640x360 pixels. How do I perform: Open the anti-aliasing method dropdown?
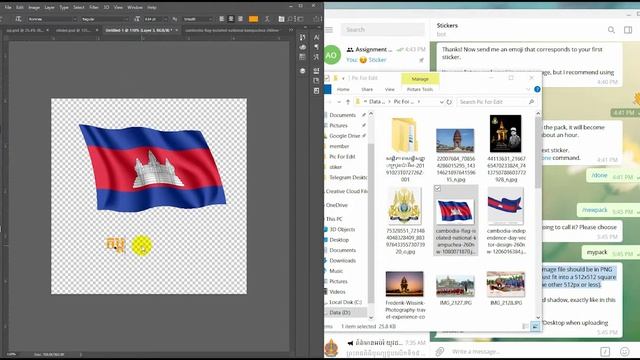click(198, 19)
